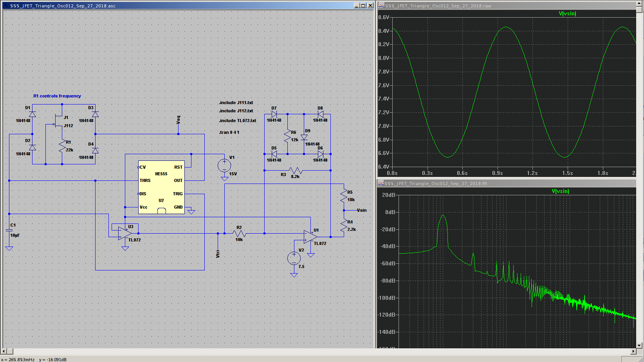Image resolution: width=644 pixels, height=362 pixels.
Task: Click the 15V value of source V1
Action: click(233, 174)
